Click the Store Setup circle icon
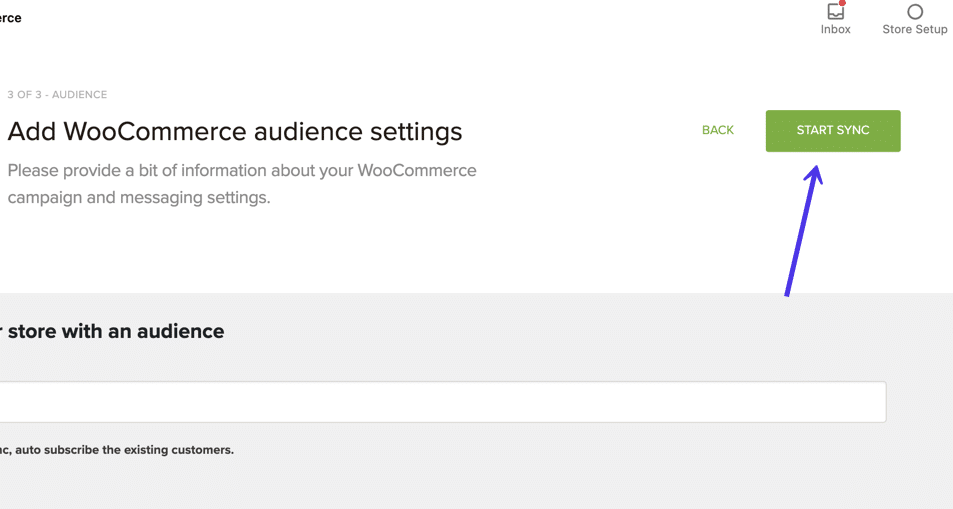Viewport: 953px width, 509px height. 915,12
